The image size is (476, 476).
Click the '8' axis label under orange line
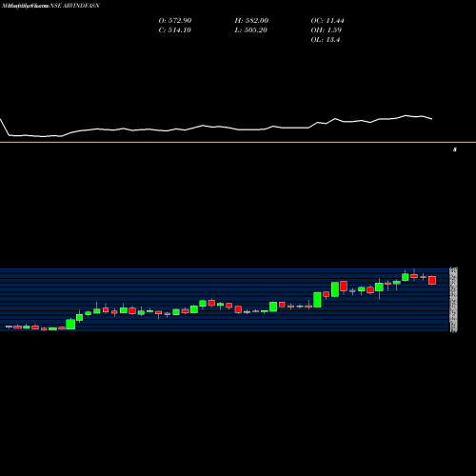click(x=455, y=149)
